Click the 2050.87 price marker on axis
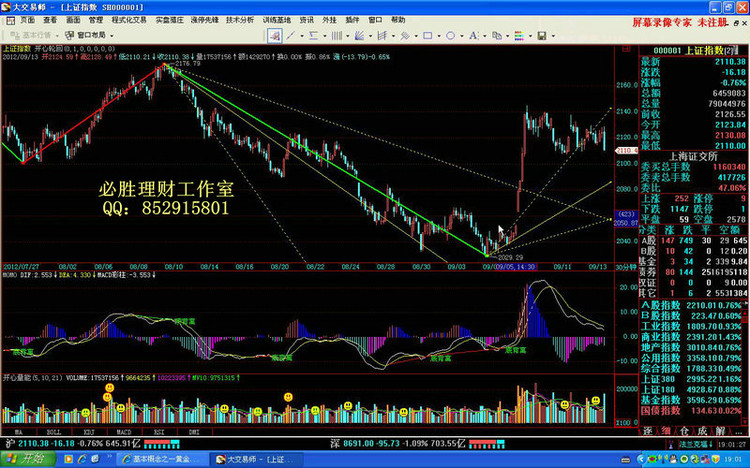This screenshot has height=468, width=750. (x=625, y=223)
